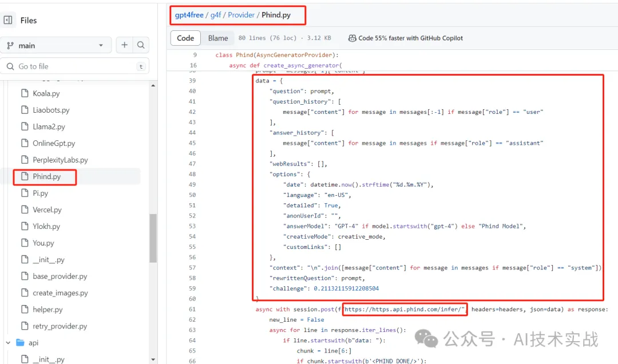Open Liaobots.py in file tree
This screenshot has height=364, width=618.
pos(51,110)
